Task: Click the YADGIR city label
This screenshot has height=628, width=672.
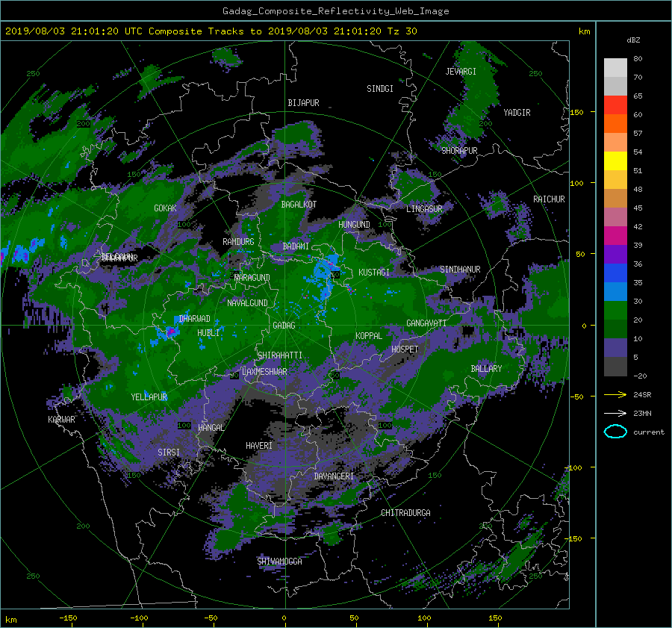Action: click(517, 113)
